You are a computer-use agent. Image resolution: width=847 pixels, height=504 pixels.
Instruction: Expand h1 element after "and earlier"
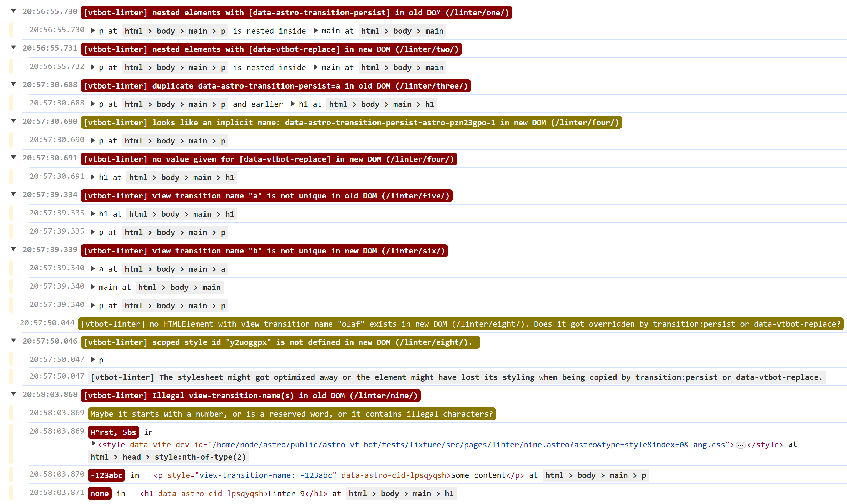click(293, 104)
